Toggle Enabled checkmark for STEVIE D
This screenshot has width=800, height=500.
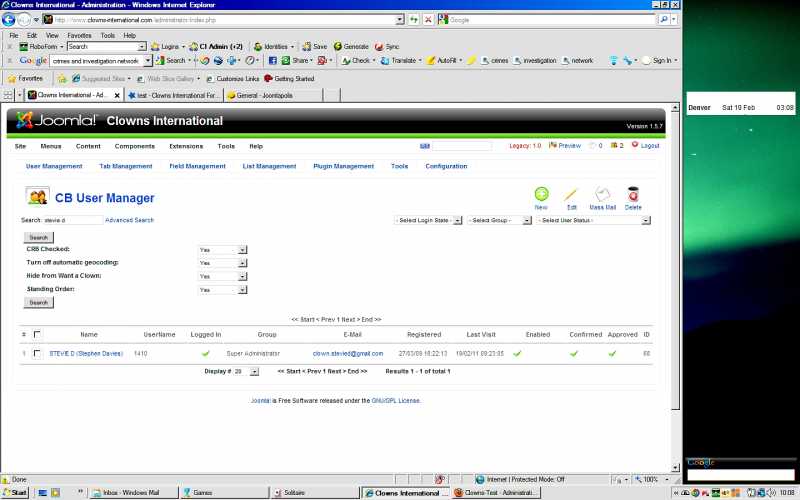coord(517,354)
